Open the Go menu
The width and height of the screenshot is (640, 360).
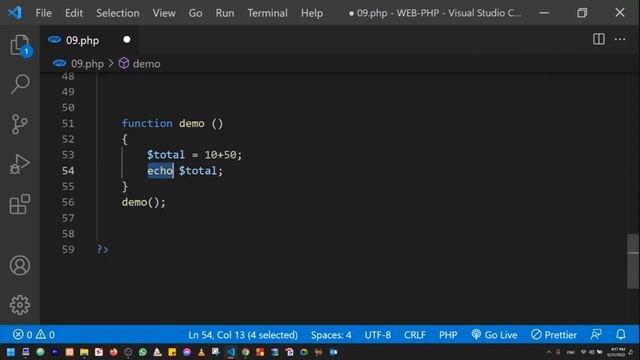coord(196,13)
